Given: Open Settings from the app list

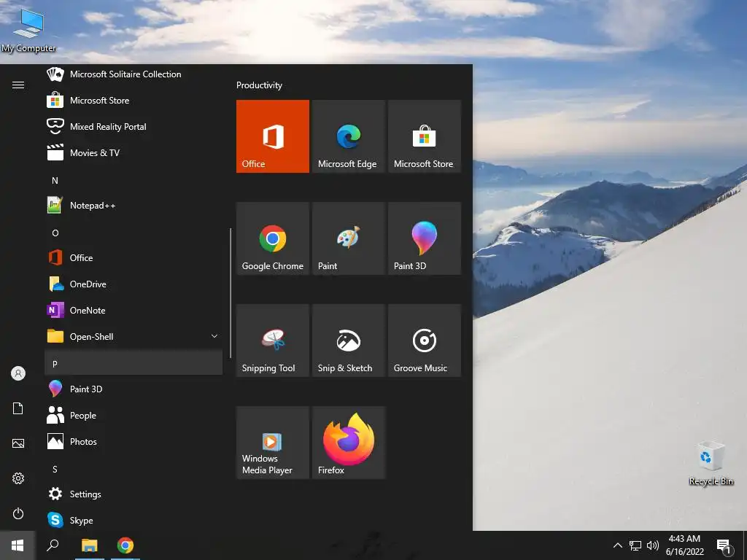Looking at the screenshot, I should pos(133,494).
